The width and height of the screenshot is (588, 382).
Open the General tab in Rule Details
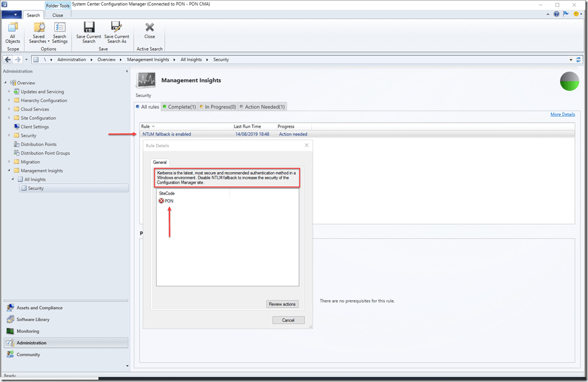[x=160, y=163]
